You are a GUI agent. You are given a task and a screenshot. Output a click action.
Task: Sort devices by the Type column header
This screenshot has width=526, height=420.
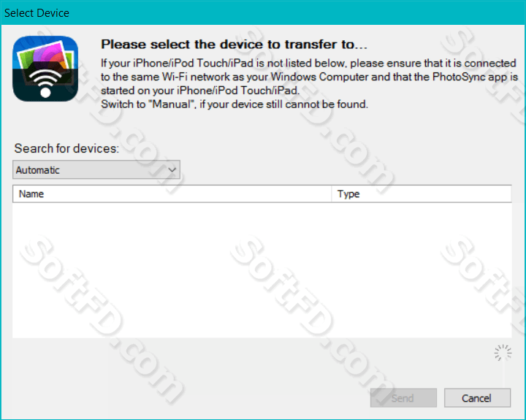[422, 194]
